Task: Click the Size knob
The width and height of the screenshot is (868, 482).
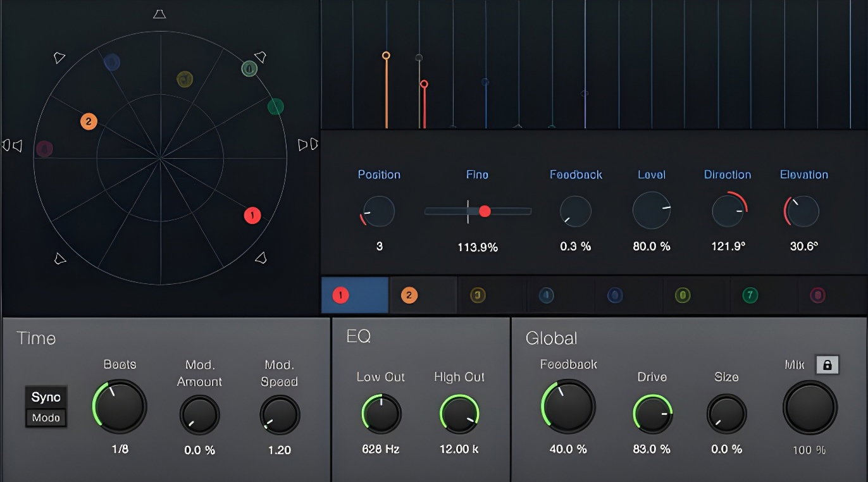Action: click(x=727, y=414)
